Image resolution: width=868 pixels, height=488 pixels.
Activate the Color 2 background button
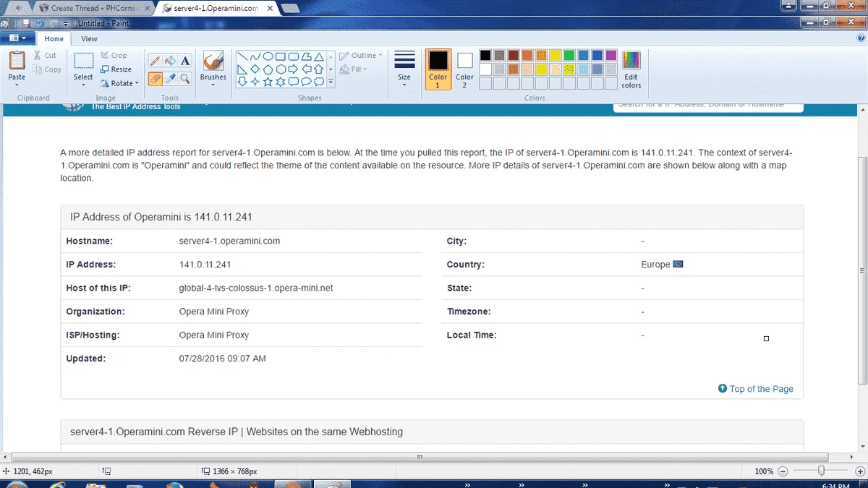(464, 69)
